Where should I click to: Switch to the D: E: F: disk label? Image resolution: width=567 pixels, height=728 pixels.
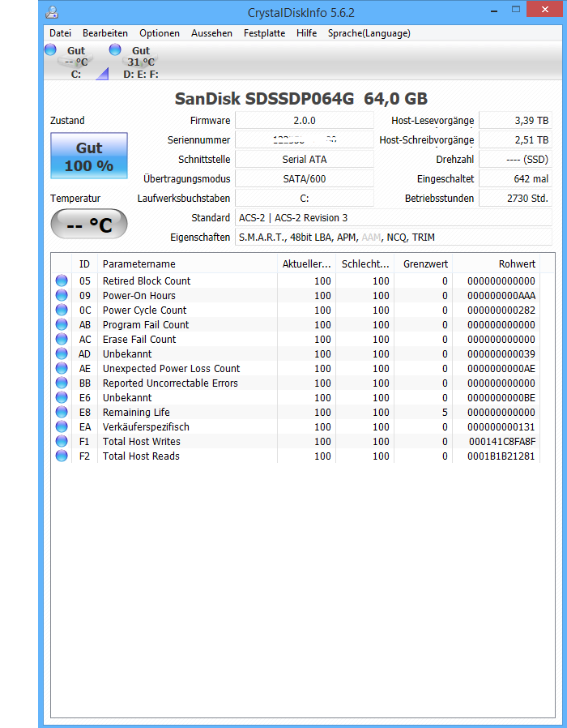click(x=141, y=74)
